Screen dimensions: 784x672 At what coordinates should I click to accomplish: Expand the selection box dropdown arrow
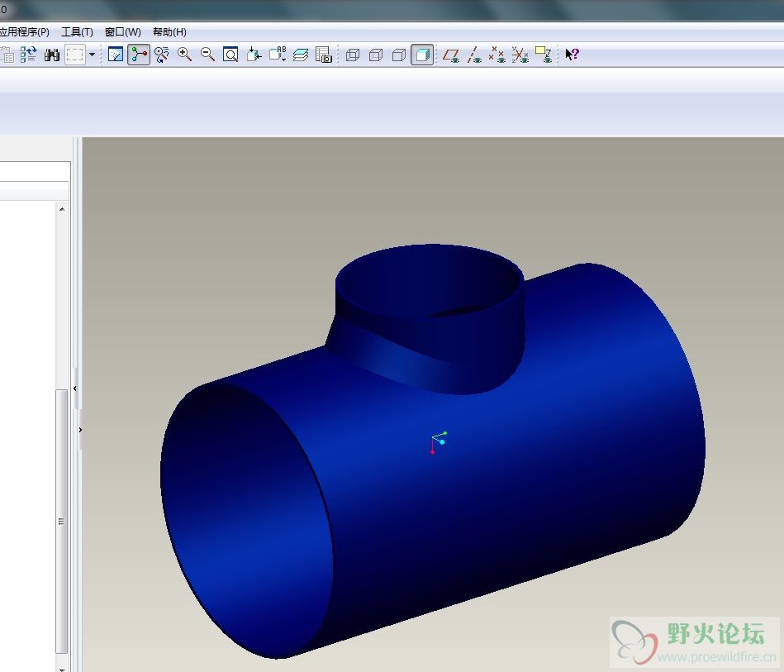[x=92, y=54]
